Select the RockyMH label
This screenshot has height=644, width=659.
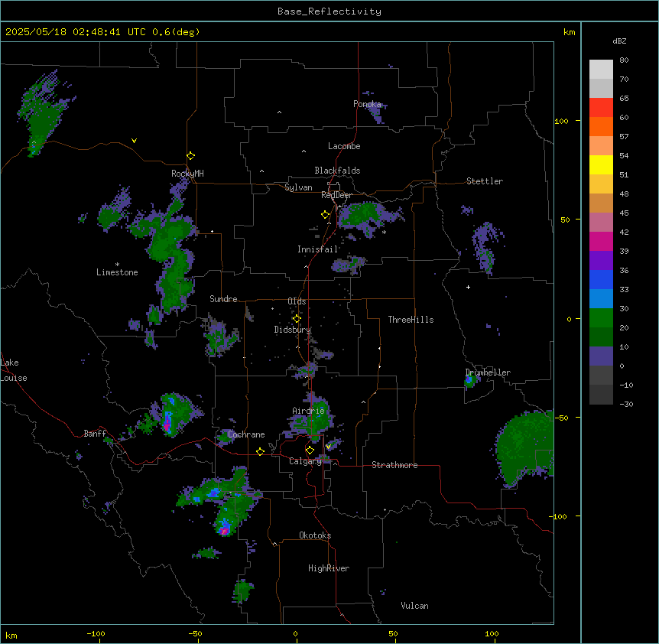(x=187, y=174)
